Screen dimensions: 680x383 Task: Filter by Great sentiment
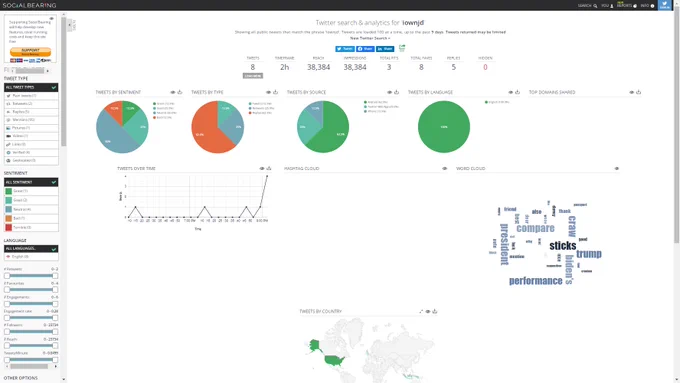(31, 191)
